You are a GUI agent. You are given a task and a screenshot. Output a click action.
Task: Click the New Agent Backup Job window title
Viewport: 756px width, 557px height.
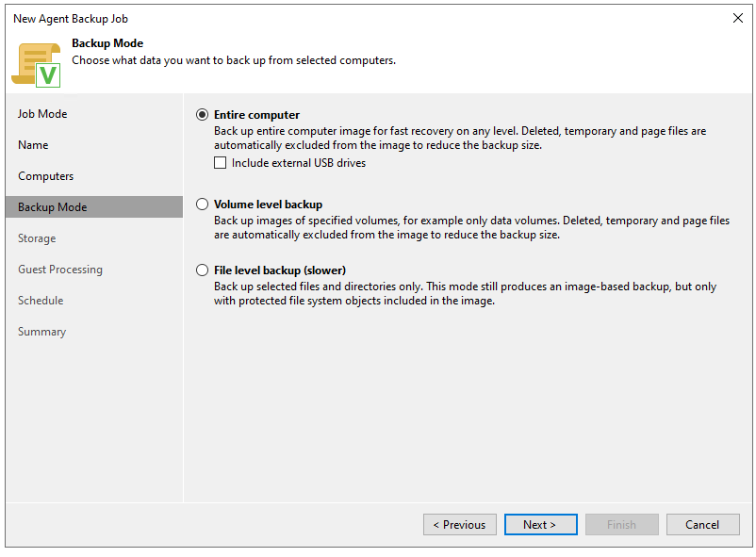point(71,19)
